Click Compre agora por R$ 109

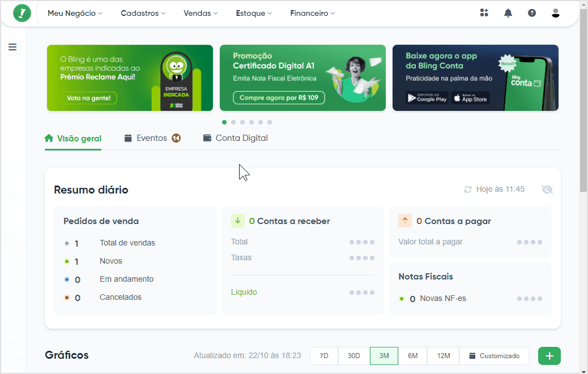(279, 98)
